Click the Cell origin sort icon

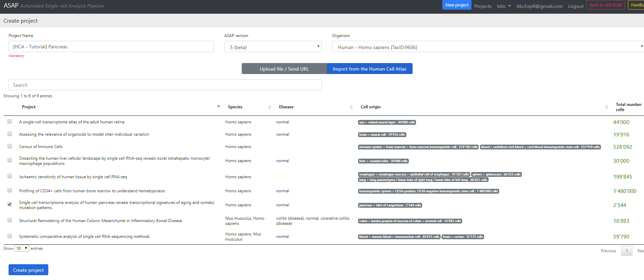pyautogui.click(x=606, y=107)
